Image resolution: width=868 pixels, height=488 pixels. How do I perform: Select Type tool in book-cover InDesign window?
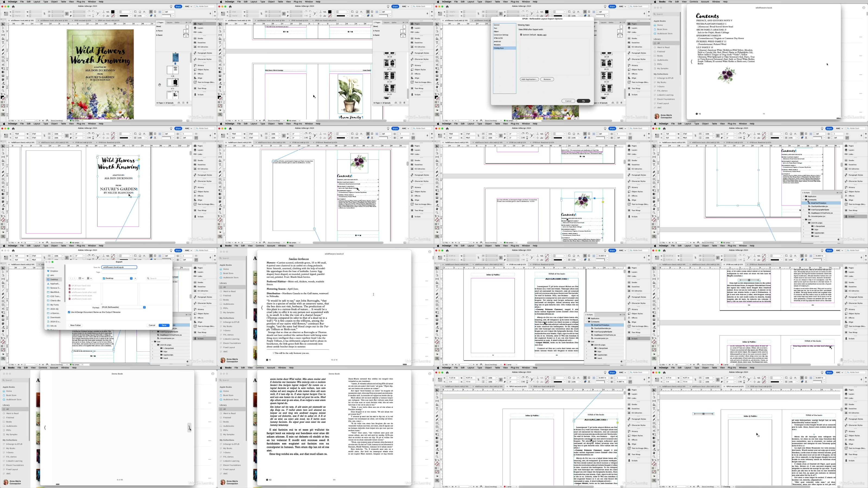[3, 43]
